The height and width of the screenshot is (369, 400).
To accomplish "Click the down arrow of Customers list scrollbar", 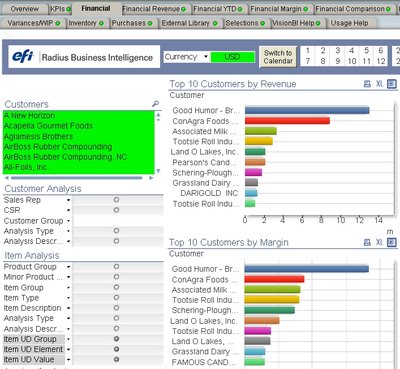I will pos(158,171).
